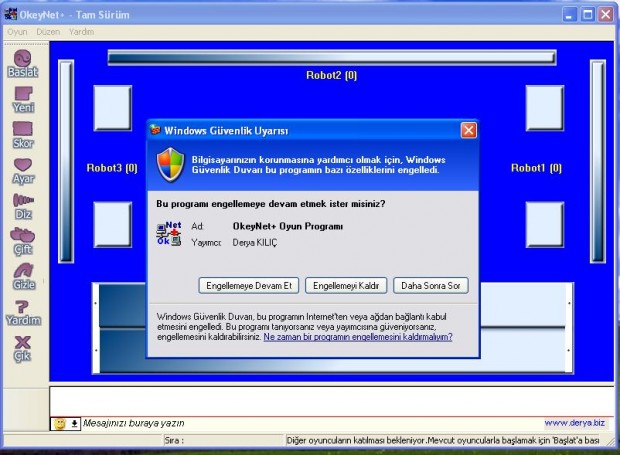The width and height of the screenshot is (620, 455).
Task: Click the Robot2 (0) player label
Action: tap(331, 75)
